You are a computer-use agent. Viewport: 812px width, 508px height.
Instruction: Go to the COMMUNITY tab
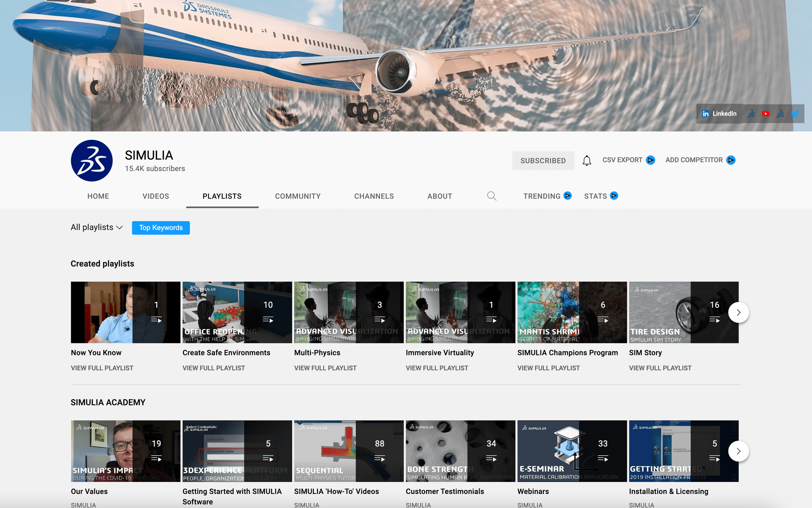(x=298, y=196)
